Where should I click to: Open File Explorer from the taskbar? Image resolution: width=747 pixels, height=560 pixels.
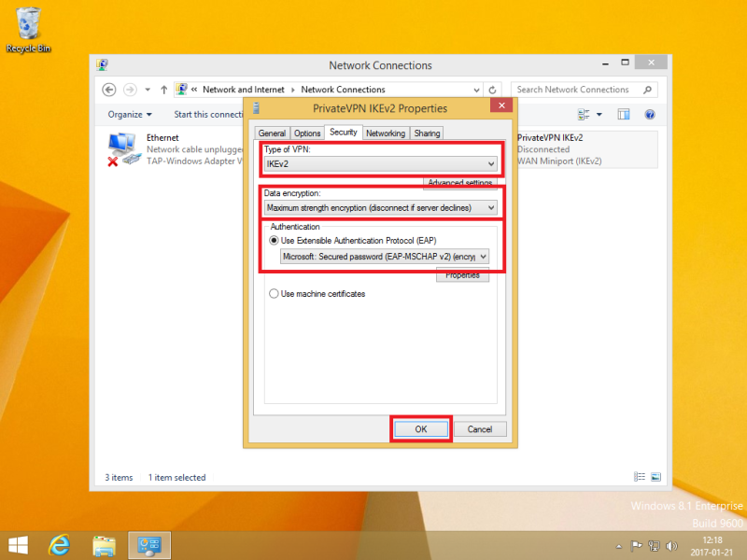(104, 544)
